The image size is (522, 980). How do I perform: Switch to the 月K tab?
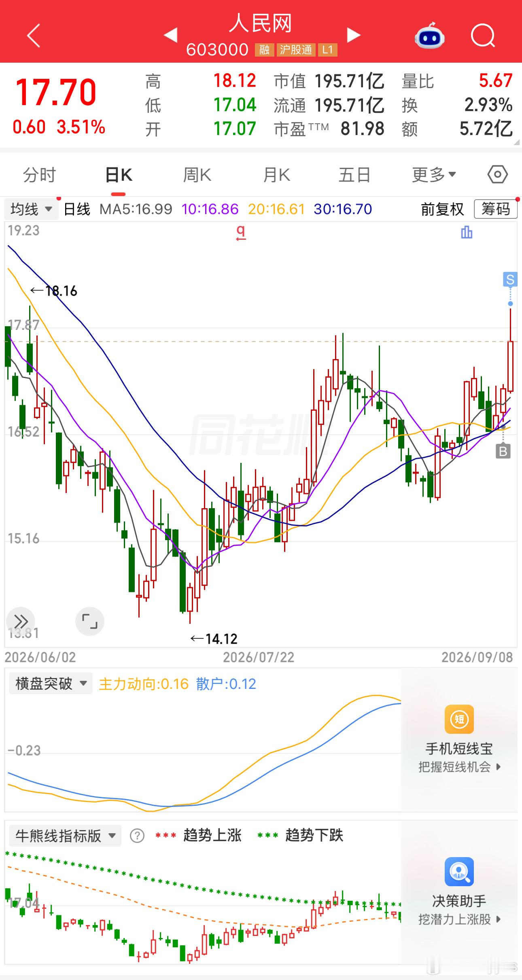(x=277, y=175)
